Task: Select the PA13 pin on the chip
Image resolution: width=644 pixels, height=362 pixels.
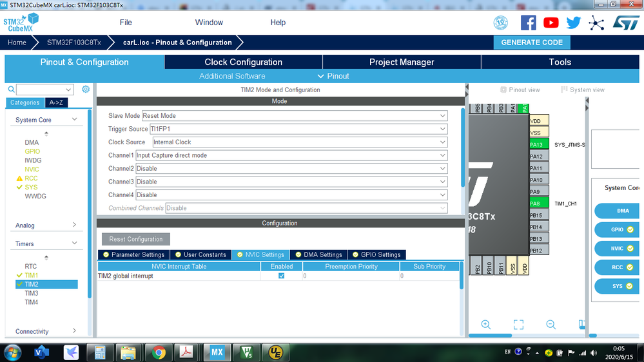Action: click(x=539, y=144)
